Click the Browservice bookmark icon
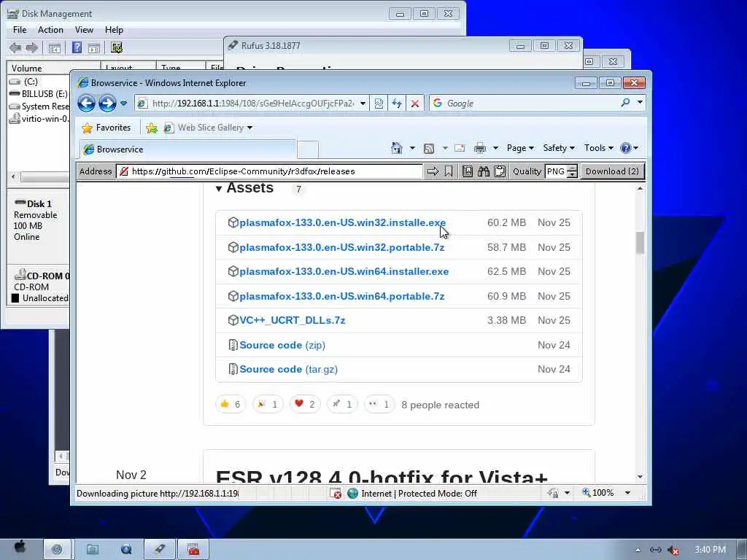 [449, 171]
